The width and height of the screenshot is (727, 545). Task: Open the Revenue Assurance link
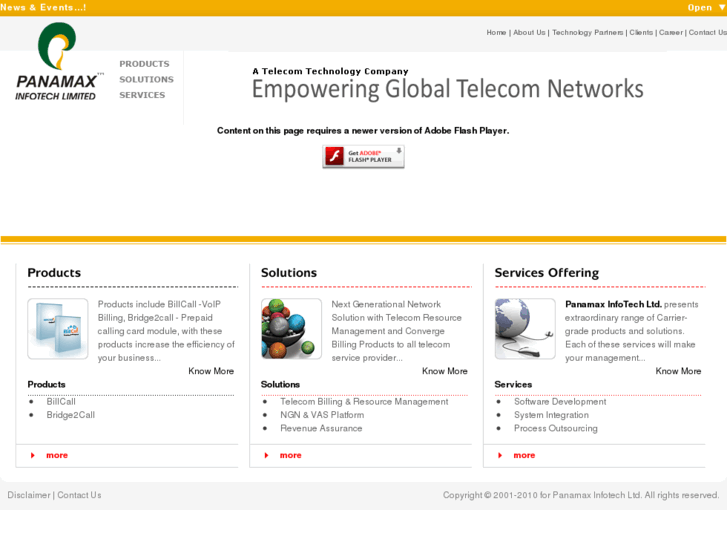pyautogui.click(x=321, y=429)
